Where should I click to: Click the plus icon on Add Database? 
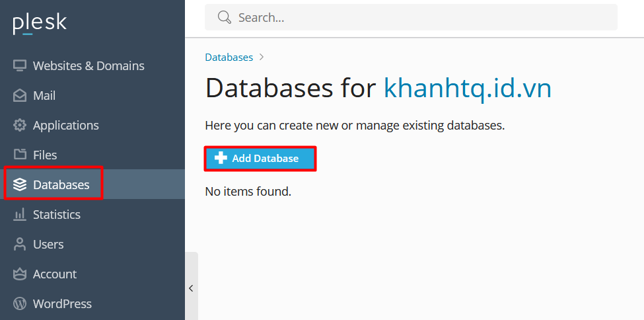(x=221, y=159)
